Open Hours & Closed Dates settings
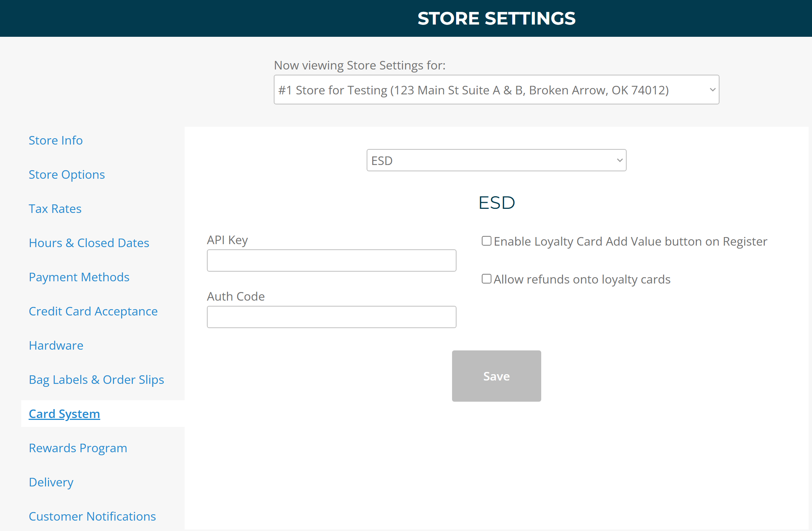 point(89,243)
